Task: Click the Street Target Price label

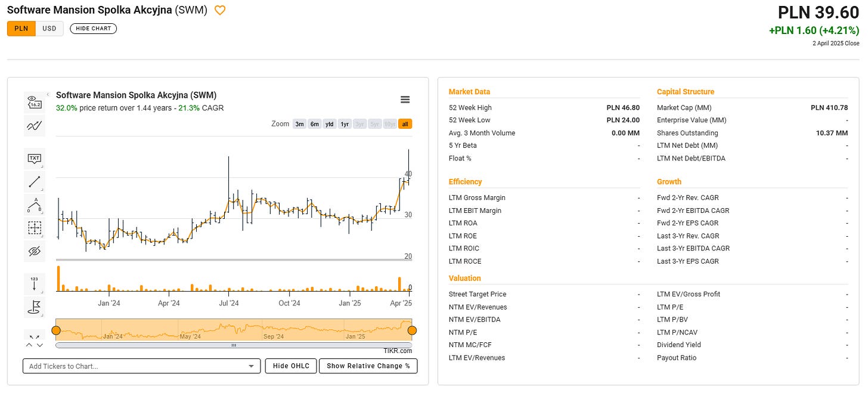Action: point(478,294)
